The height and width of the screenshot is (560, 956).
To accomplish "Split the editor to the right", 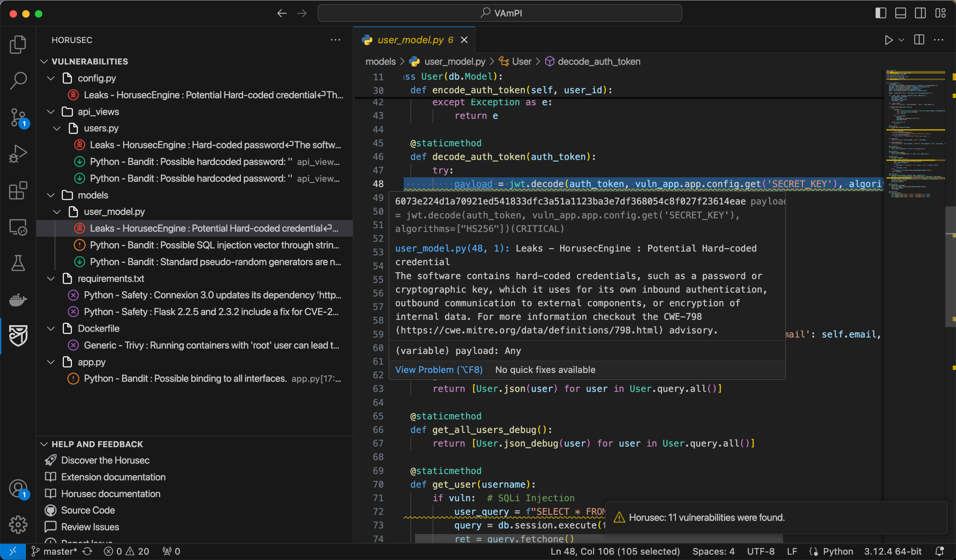I will [919, 40].
